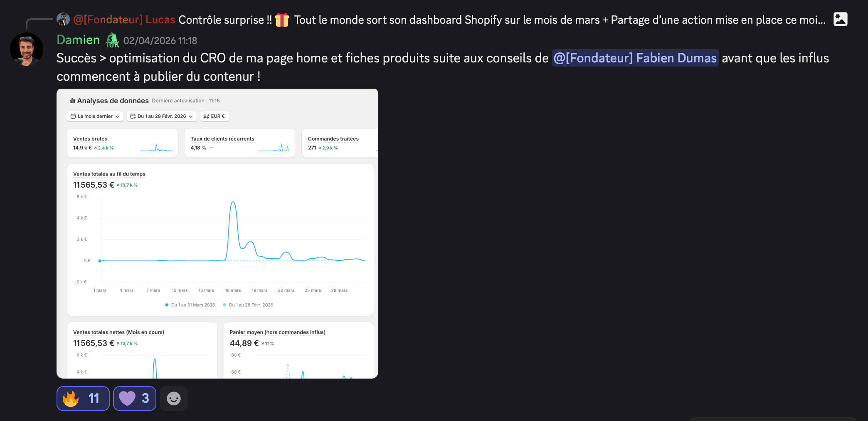Open the add reaction smiley button
This screenshot has width=868, height=421.
(x=174, y=399)
